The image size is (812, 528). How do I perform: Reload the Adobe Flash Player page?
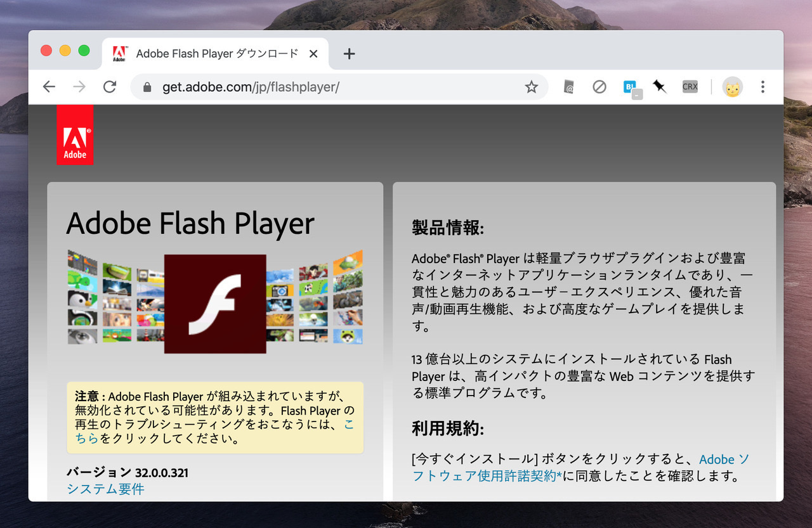coord(110,87)
